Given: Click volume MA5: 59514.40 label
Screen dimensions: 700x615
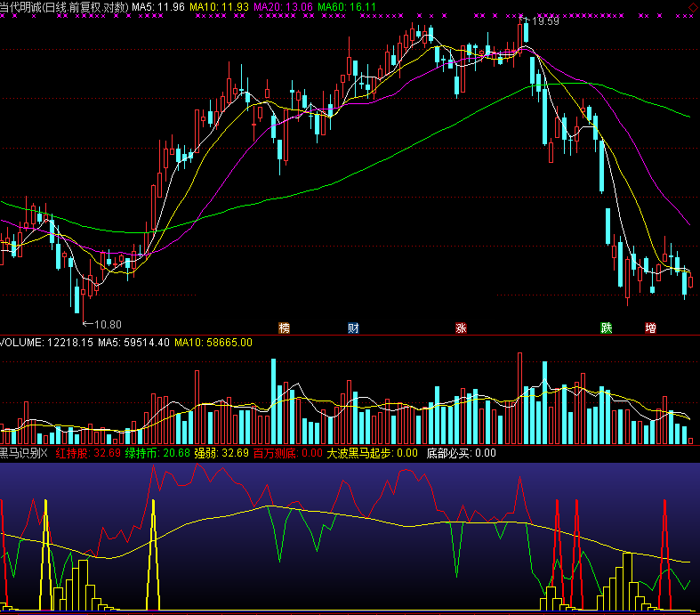Looking at the screenshot, I should click(134, 343).
